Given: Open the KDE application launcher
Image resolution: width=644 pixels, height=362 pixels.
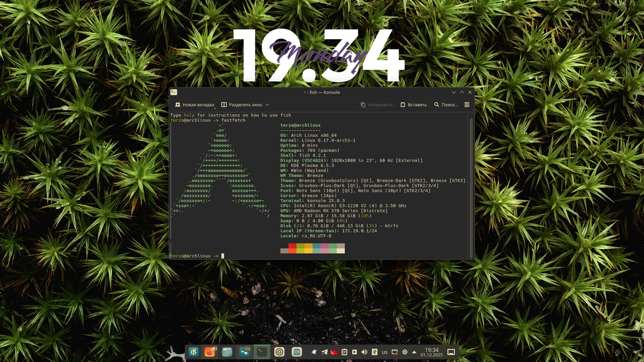Looking at the screenshot, I should click(x=193, y=352).
